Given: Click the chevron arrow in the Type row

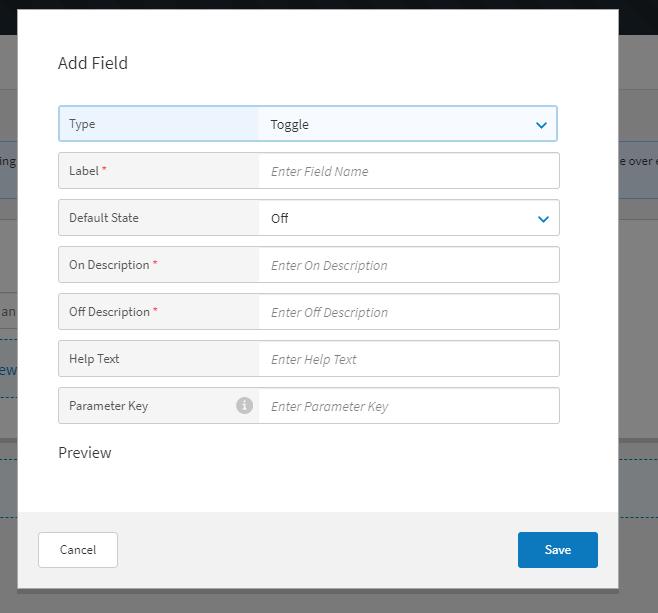Looking at the screenshot, I should (x=541, y=125).
